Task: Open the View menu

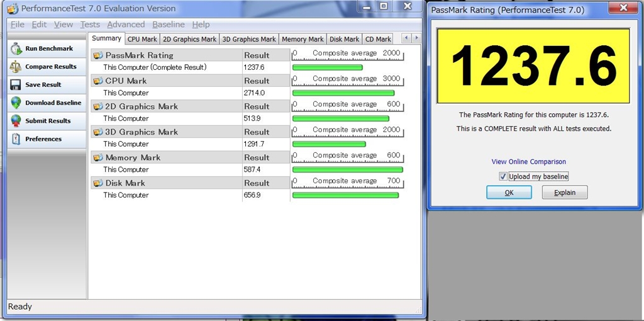Action: (64, 25)
